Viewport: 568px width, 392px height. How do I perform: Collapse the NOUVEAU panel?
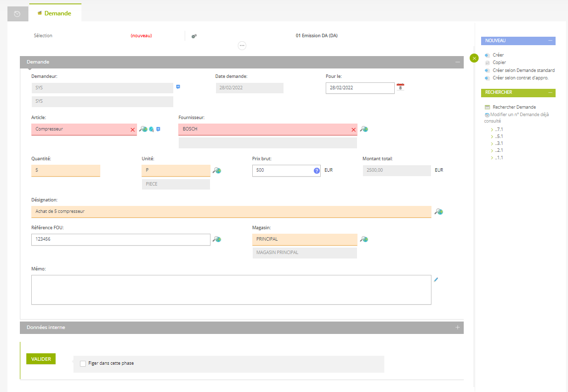click(551, 40)
